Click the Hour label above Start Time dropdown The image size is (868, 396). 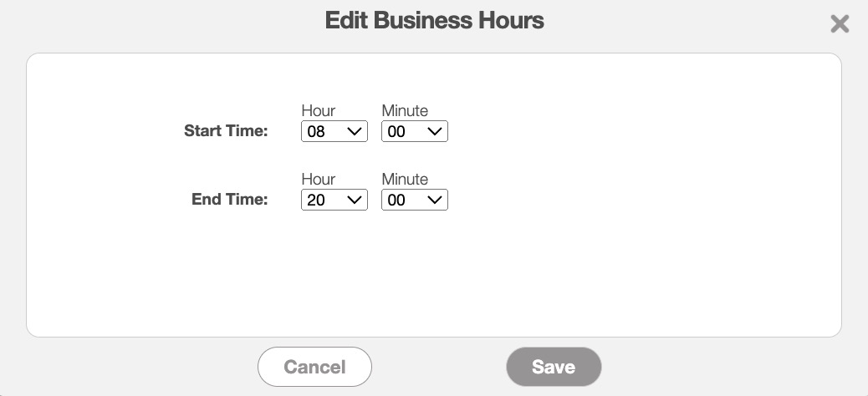[x=318, y=111]
